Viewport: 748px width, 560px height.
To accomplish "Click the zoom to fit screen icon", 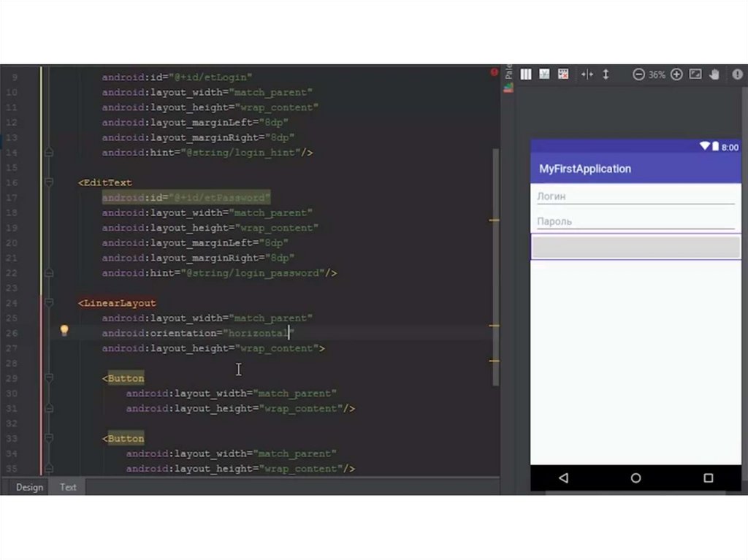I will point(695,74).
